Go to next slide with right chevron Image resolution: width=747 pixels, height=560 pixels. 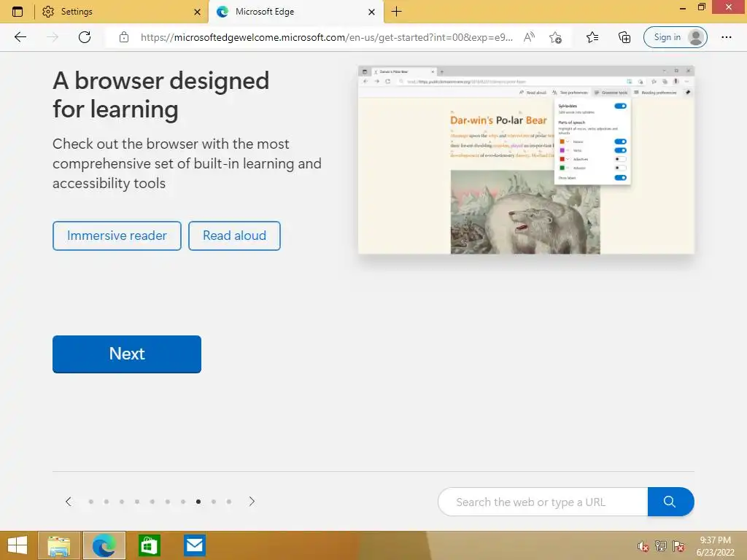(x=252, y=502)
